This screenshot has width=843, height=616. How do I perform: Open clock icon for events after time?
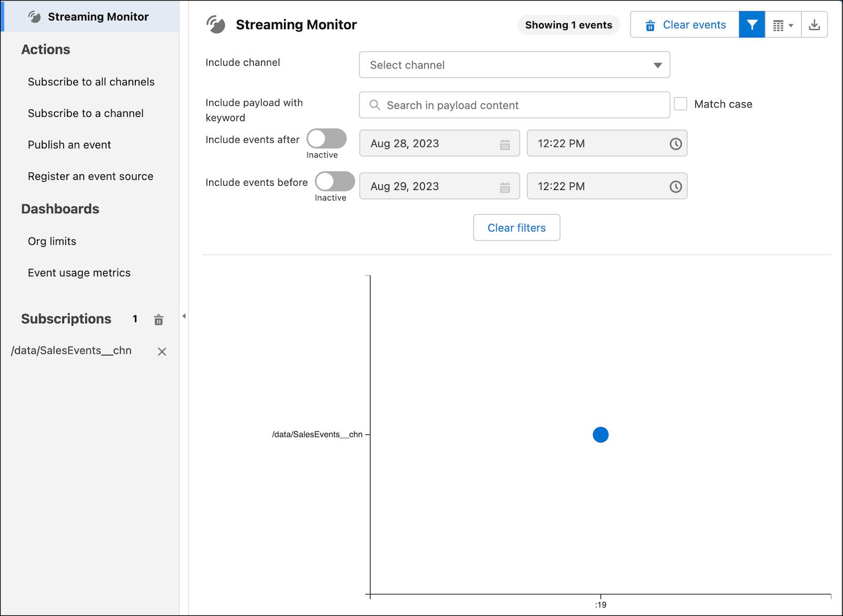coord(675,144)
